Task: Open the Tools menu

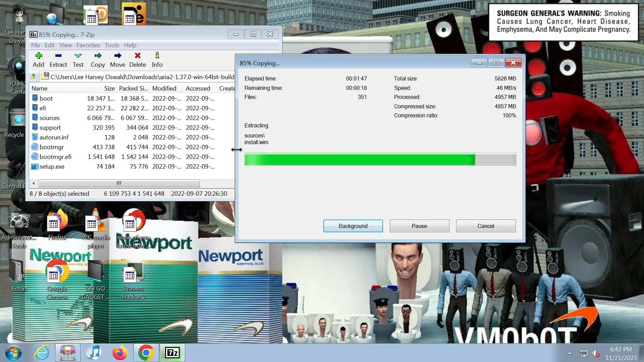Action: (x=112, y=45)
